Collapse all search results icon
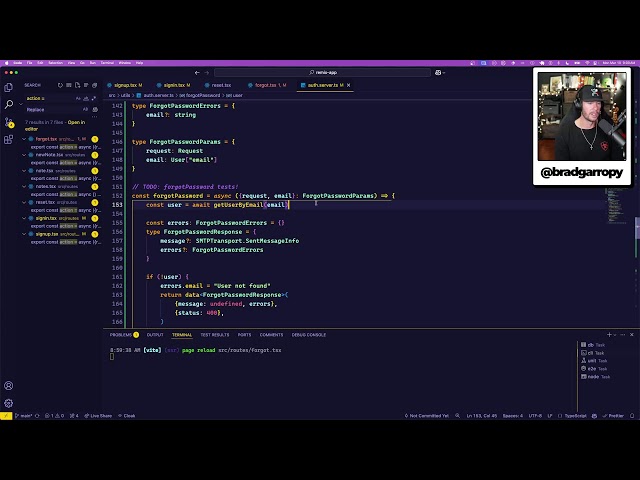Image resolution: width=640 pixels, height=480 pixels. (95, 85)
